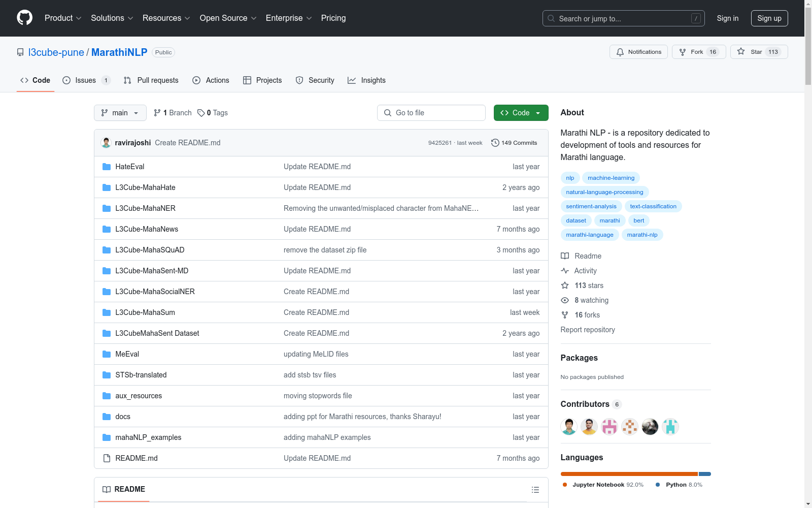Focus the Search or jump to field
Image resolution: width=812 pixels, height=508 pixels.
624,18
